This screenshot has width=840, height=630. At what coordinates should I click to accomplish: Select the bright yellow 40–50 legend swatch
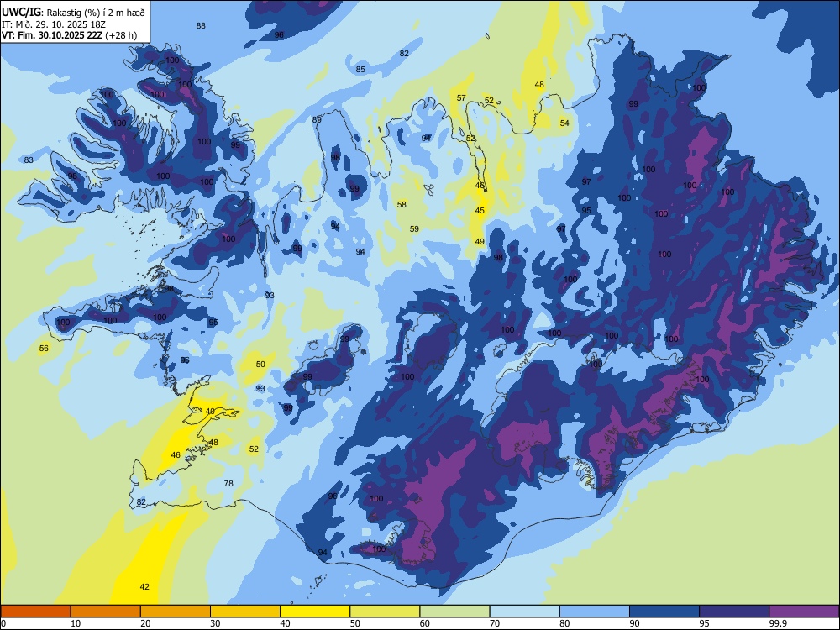coord(315,612)
